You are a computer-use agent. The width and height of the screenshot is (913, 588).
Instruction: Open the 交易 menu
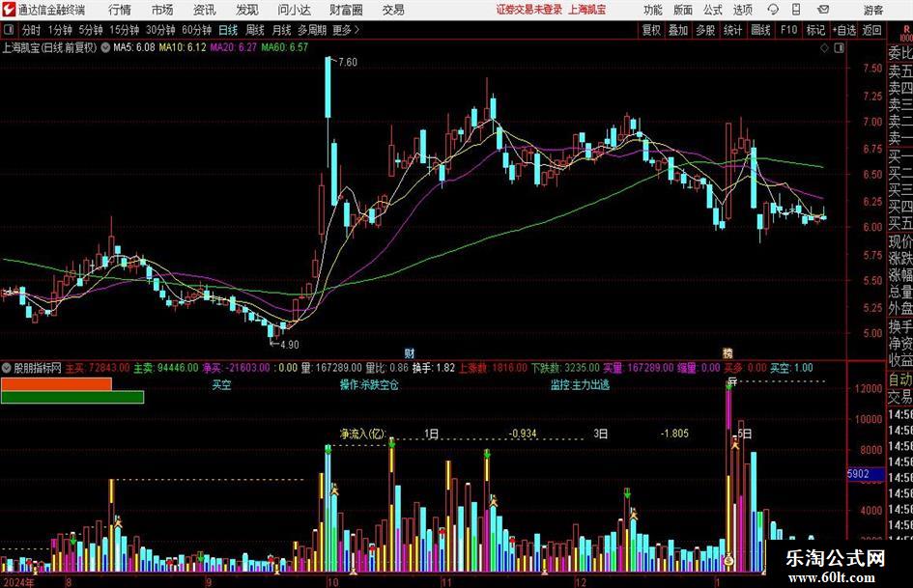coord(393,10)
